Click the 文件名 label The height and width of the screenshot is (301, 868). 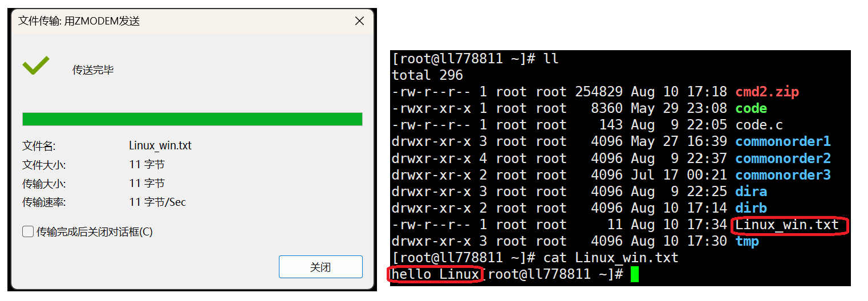point(39,145)
